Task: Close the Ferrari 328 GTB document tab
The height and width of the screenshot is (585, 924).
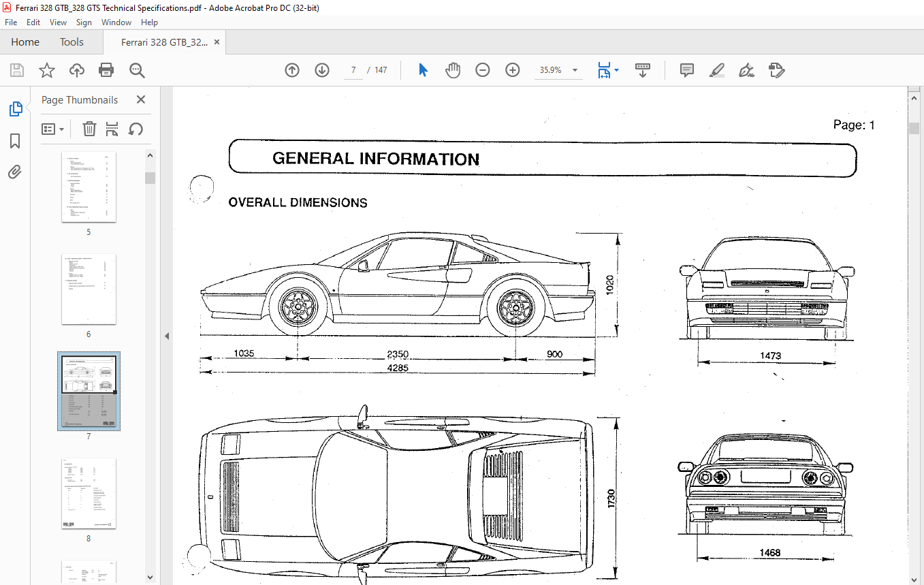Action: pos(217,42)
